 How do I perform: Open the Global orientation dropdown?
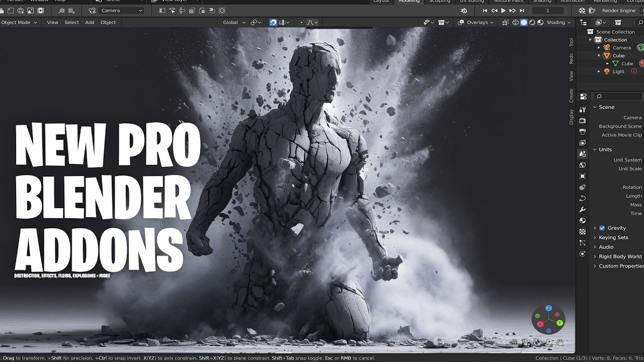point(234,22)
